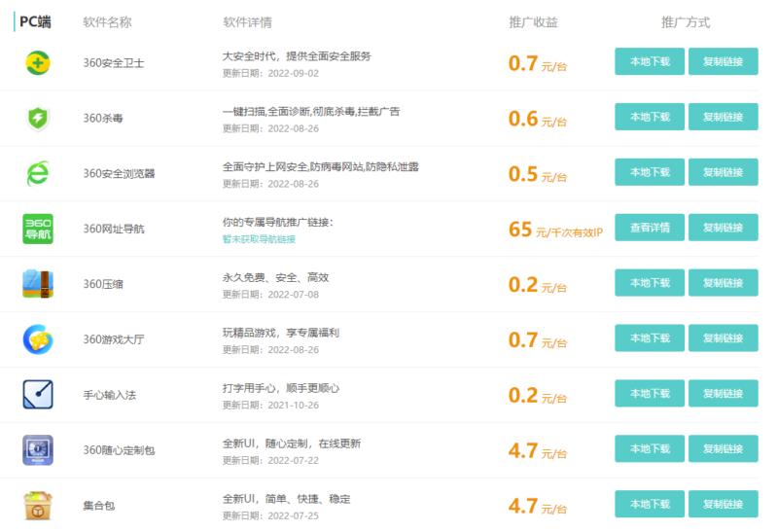Click 本地下载 in 360安全浏览器 row
The width and height of the screenshot is (778, 532).
pyautogui.click(x=650, y=172)
